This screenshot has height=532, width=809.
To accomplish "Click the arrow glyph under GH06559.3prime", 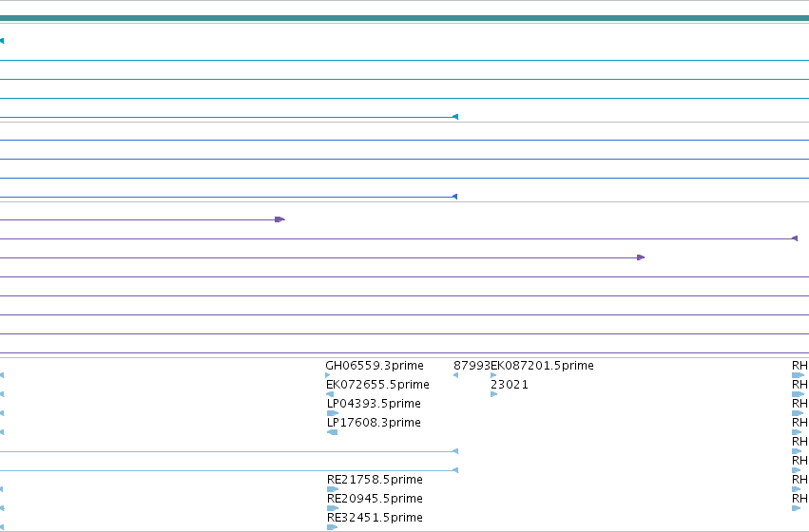I will tap(328, 375).
